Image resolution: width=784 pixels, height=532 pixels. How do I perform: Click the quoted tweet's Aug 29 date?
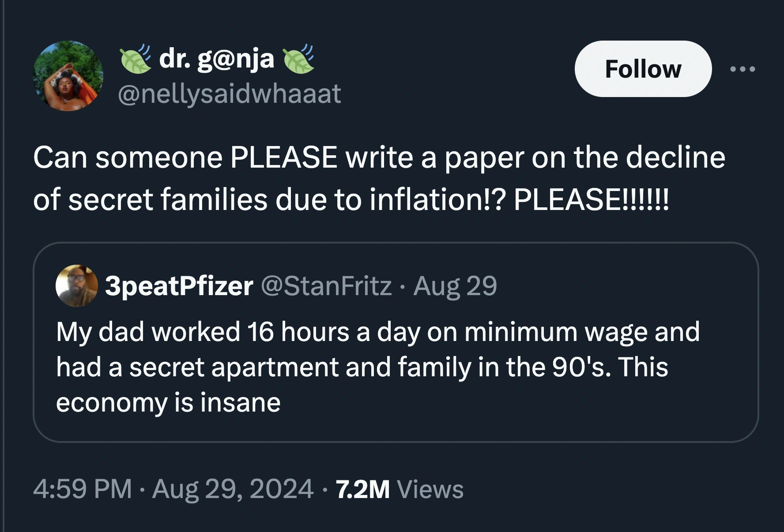pyautogui.click(x=455, y=286)
